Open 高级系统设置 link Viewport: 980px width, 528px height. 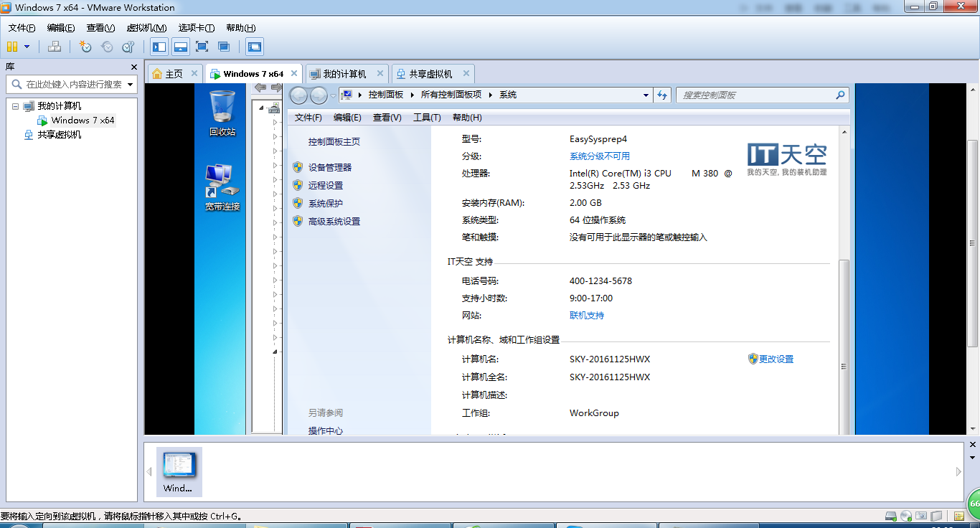(334, 222)
